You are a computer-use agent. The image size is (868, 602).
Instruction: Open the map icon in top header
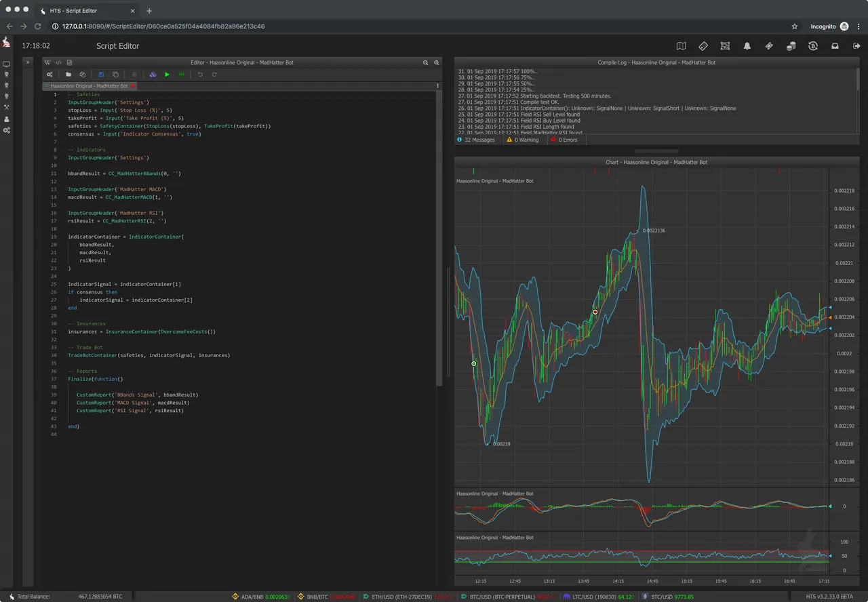coord(682,46)
